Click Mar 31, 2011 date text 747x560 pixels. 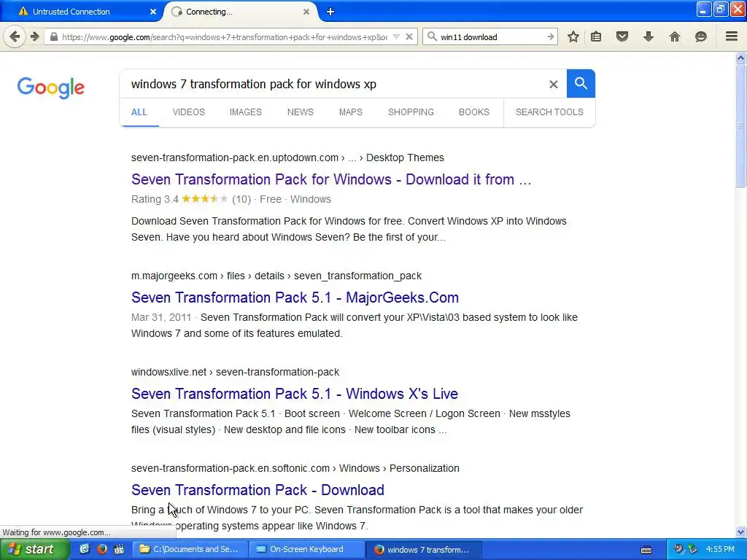[x=161, y=318]
